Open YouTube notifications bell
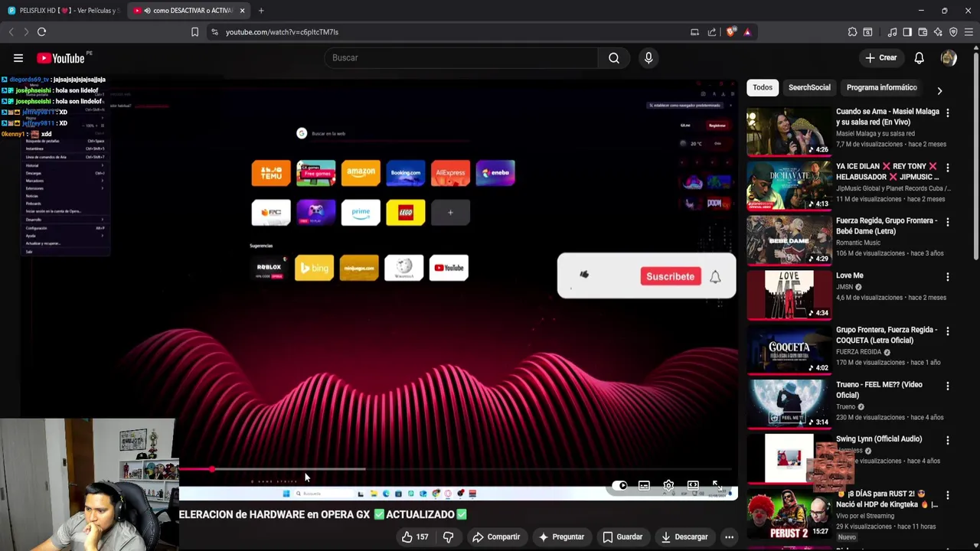This screenshot has width=980, height=551. pos(919,57)
